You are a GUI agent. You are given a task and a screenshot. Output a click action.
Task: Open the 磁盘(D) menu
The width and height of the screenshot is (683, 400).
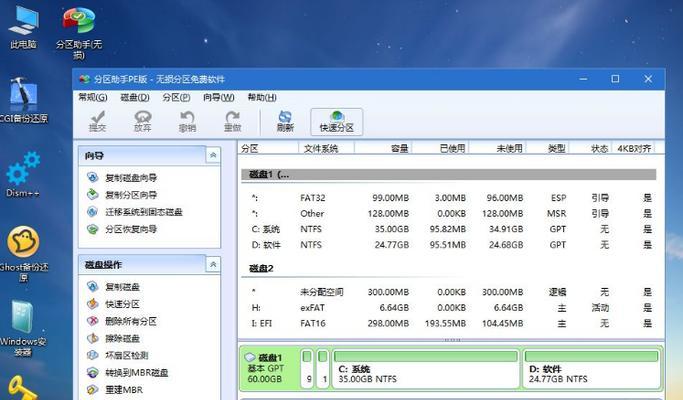(135, 98)
